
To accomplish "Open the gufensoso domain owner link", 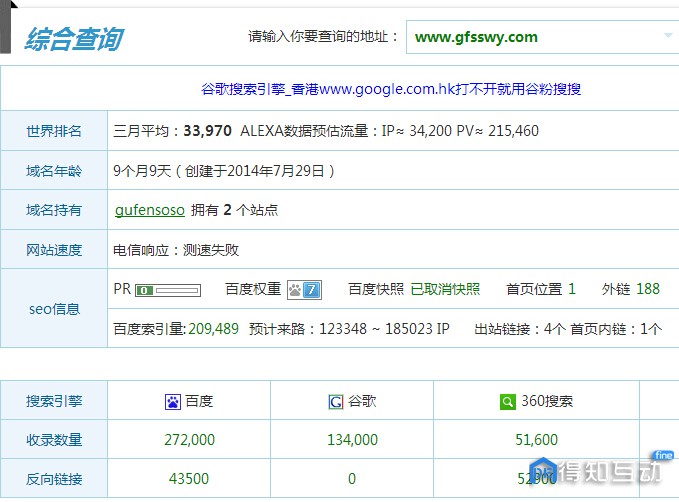I will coord(150,210).
